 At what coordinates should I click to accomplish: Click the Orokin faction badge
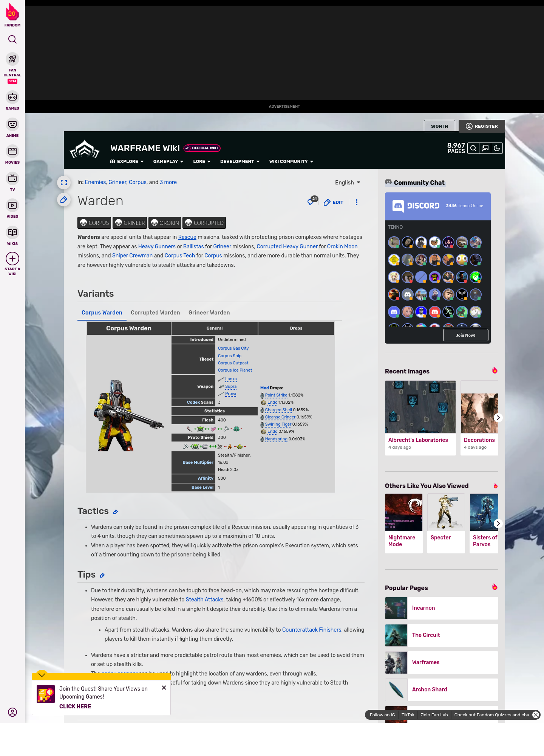click(165, 223)
